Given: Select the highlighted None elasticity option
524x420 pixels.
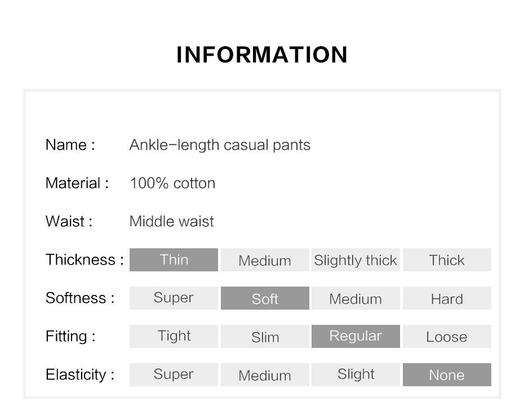Looking at the screenshot, I should [447, 374].
